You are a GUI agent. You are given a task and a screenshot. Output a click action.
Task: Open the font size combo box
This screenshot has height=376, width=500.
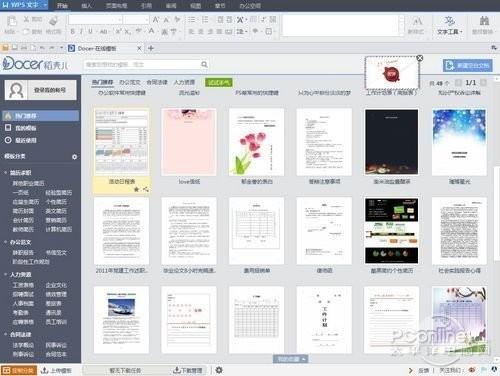pos(136,20)
